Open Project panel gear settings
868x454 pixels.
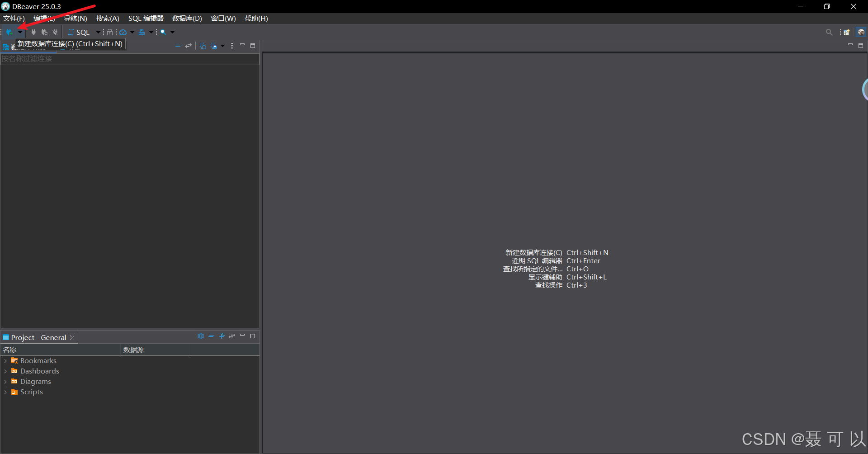(201, 336)
